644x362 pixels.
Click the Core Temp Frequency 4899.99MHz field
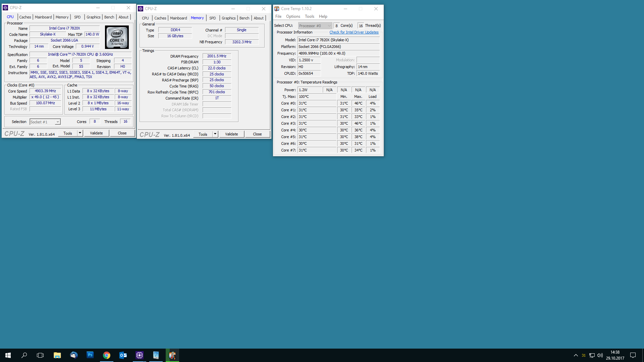(338, 53)
